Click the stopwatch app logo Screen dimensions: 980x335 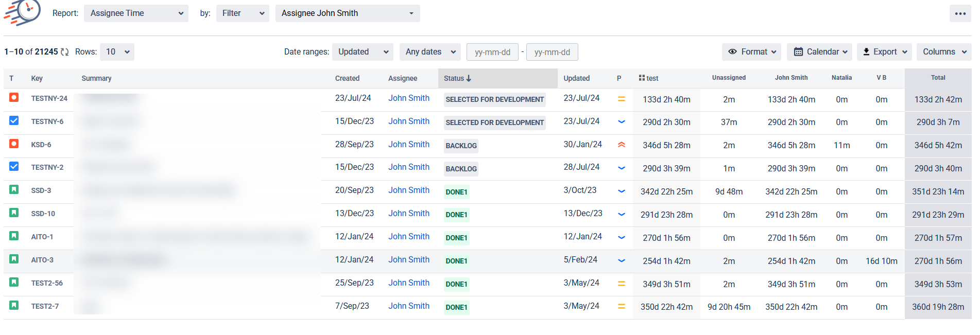tap(23, 12)
